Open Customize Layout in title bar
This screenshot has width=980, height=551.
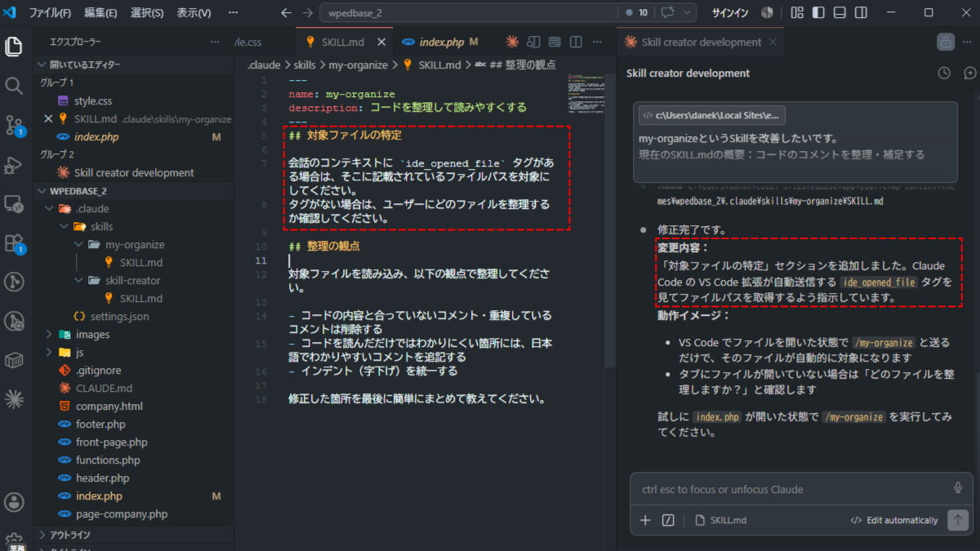coord(797,12)
